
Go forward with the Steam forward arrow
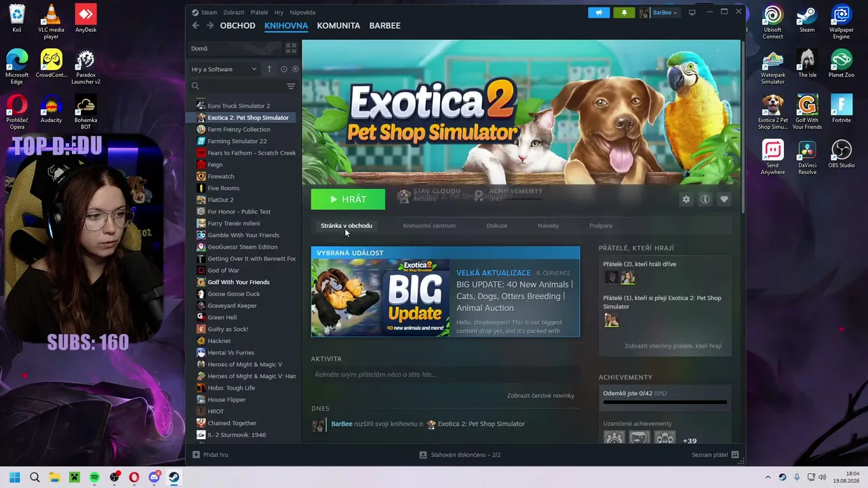point(210,26)
